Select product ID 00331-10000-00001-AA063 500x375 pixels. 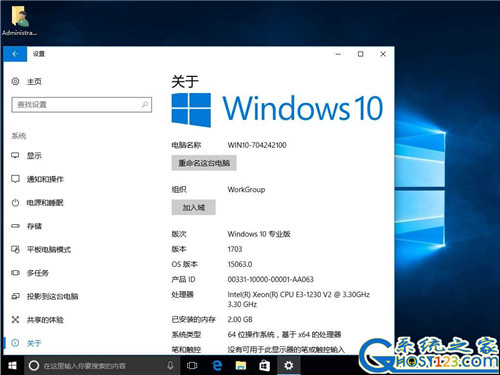tap(271, 279)
